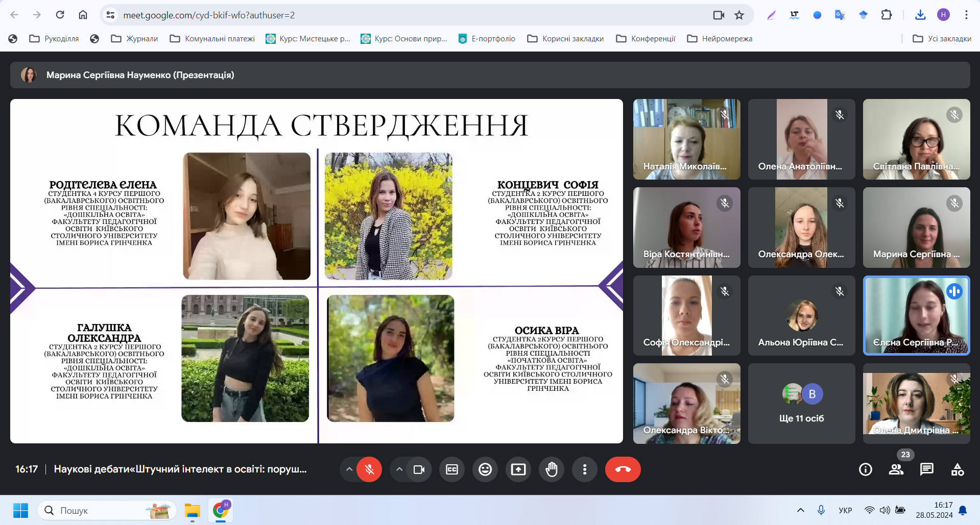The width and height of the screenshot is (980, 525).
Task: Turn on closed captions
Action: tap(452, 469)
